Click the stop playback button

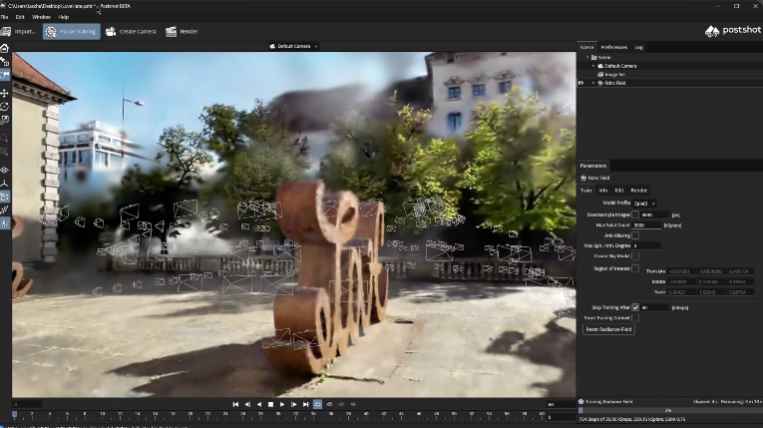[x=271, y=404]
